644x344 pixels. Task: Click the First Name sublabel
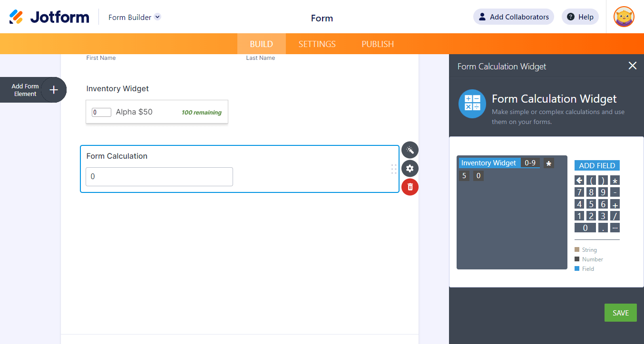pos(101,58)
